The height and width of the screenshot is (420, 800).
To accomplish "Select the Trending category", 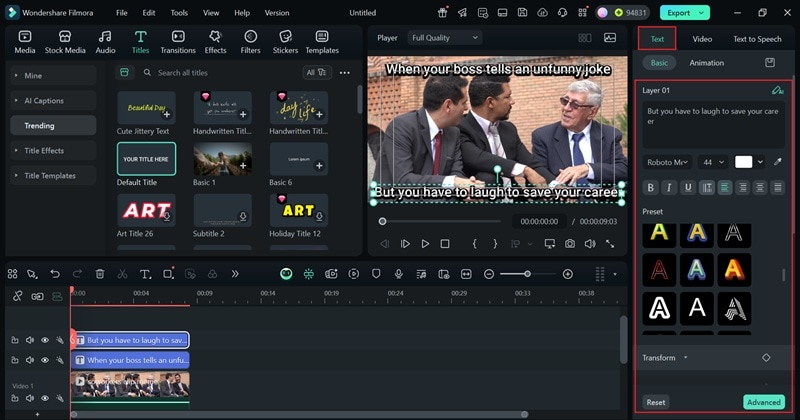I will [x=53, y=126].
